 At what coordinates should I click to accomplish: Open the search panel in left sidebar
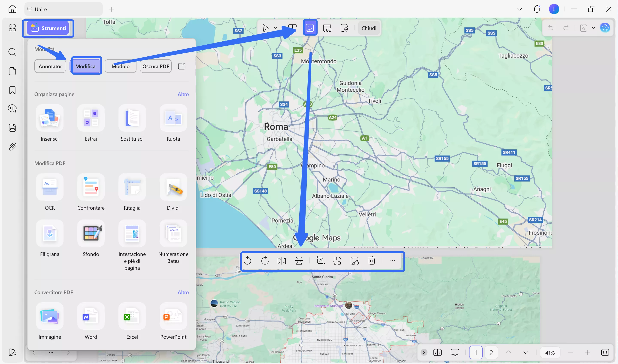[x=12, y=52]
